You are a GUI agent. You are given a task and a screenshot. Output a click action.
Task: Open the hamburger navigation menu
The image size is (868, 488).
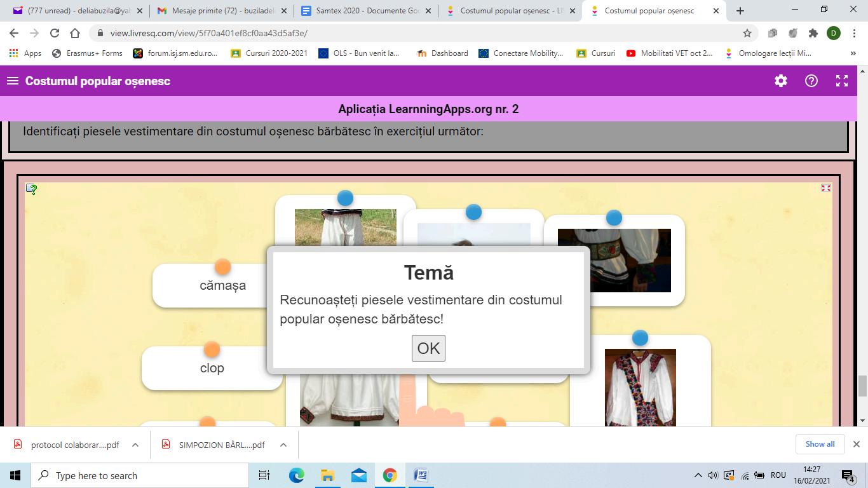[12, 81]
